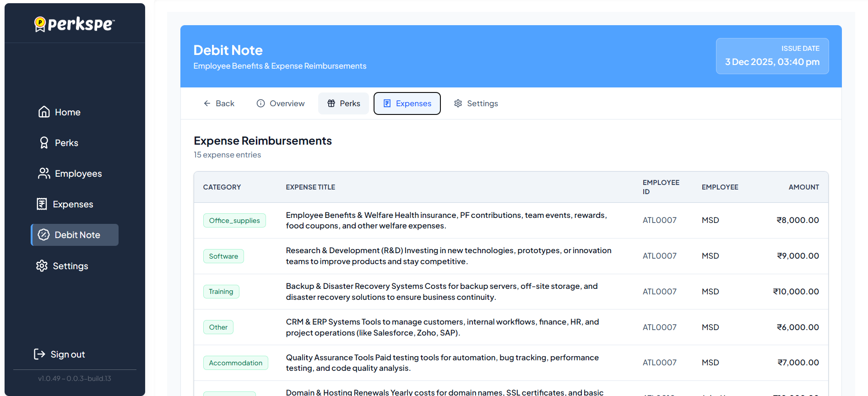Viewport: 868px width, 396px height.
Task: Click the Perks ribbon icon in sidebar
Action: (44, 143)
